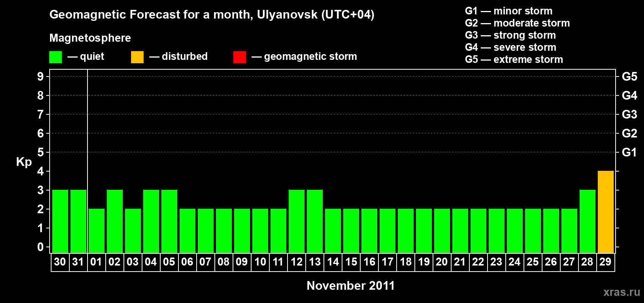The height and width of the screenshot is (303, 644).
Task: Click the date label 02
Action: click(x=114, y=262)
